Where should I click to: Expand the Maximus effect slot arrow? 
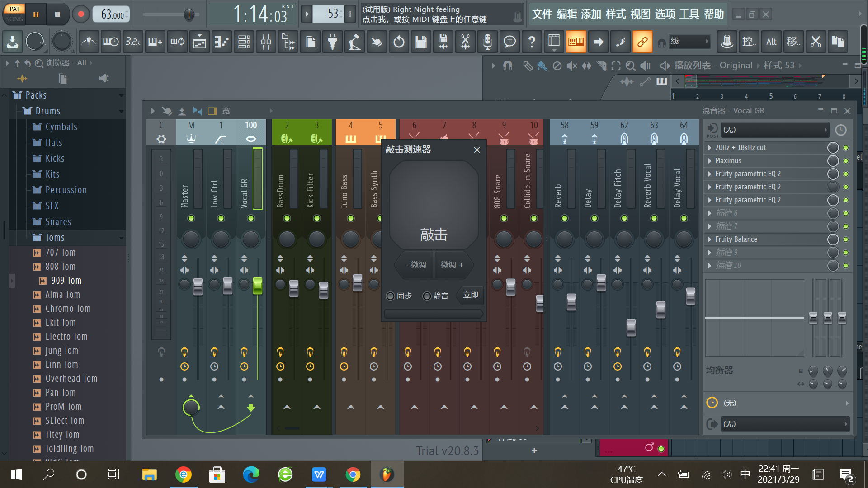(x=710, y=161)
